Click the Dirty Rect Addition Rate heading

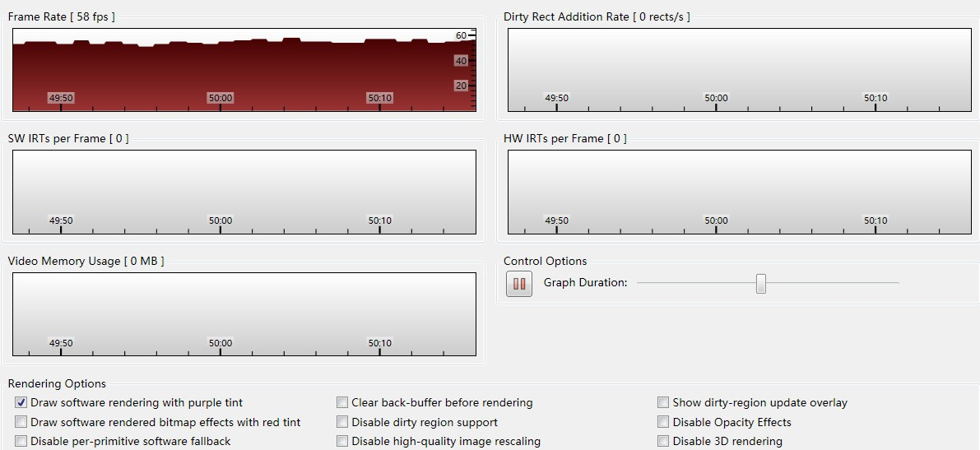[x=597, y=17]
